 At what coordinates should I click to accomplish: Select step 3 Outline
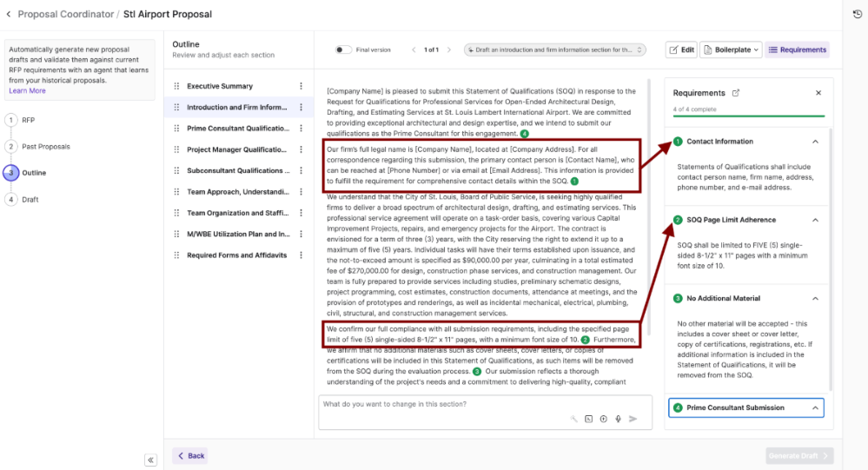coord(25,173)
